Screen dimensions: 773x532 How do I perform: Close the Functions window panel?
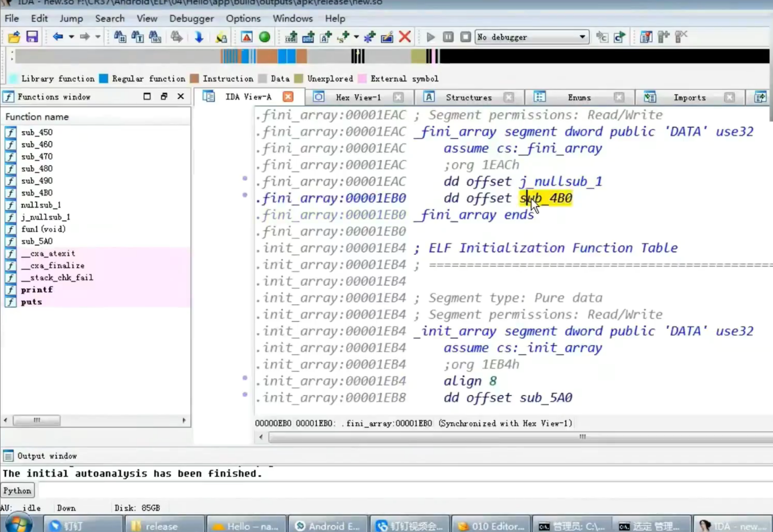180,96
